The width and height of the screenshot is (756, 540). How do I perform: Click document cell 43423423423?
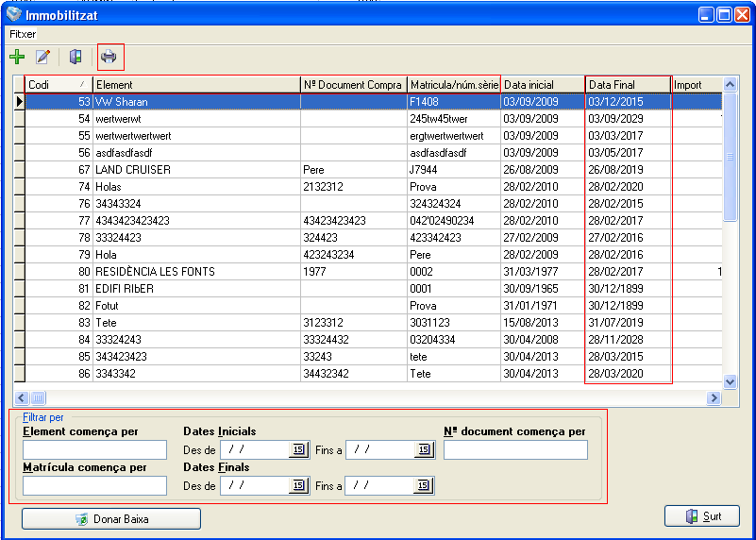(354, 220)
